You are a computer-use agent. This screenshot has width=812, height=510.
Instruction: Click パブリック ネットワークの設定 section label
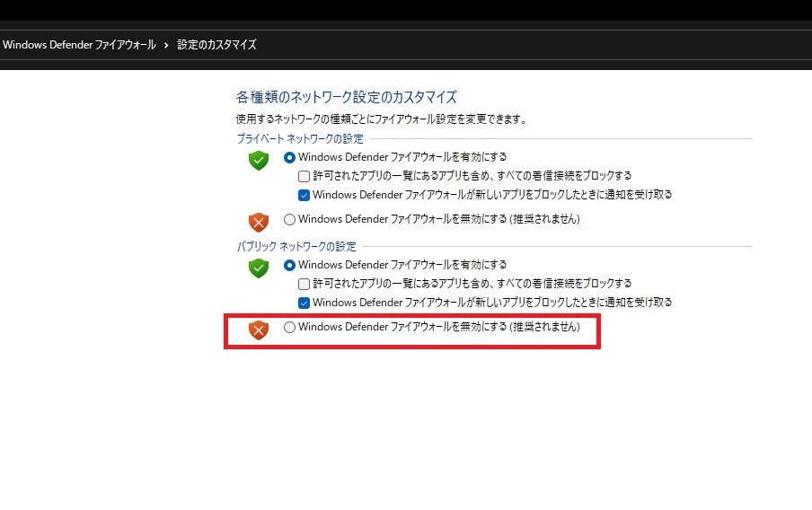click(296, 246)
